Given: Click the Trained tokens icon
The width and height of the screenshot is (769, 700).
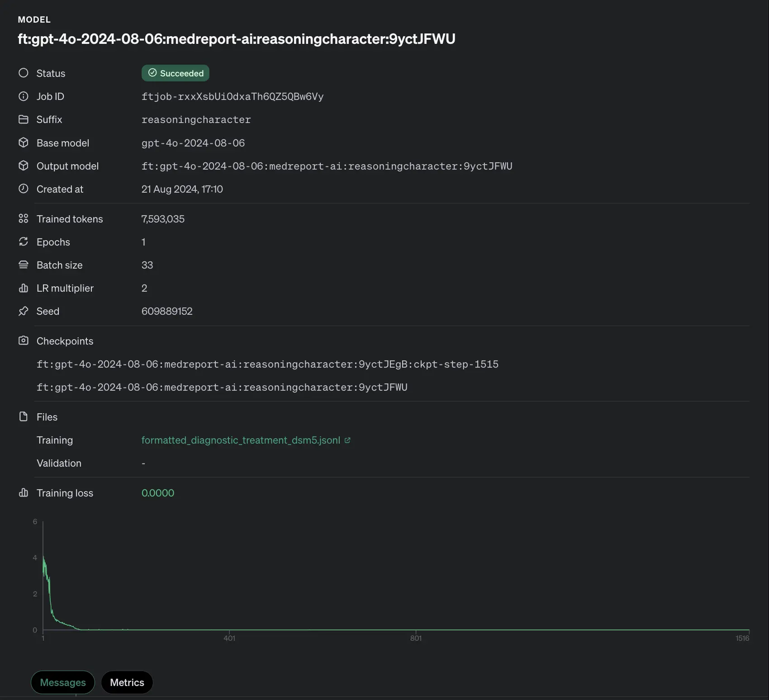Looking at the screenshot, I should [x=24, y=218].
